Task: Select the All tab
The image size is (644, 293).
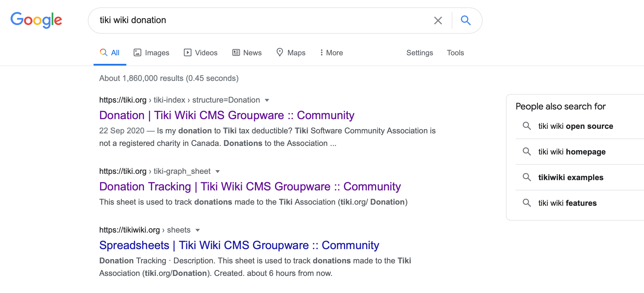Action: 110,53
